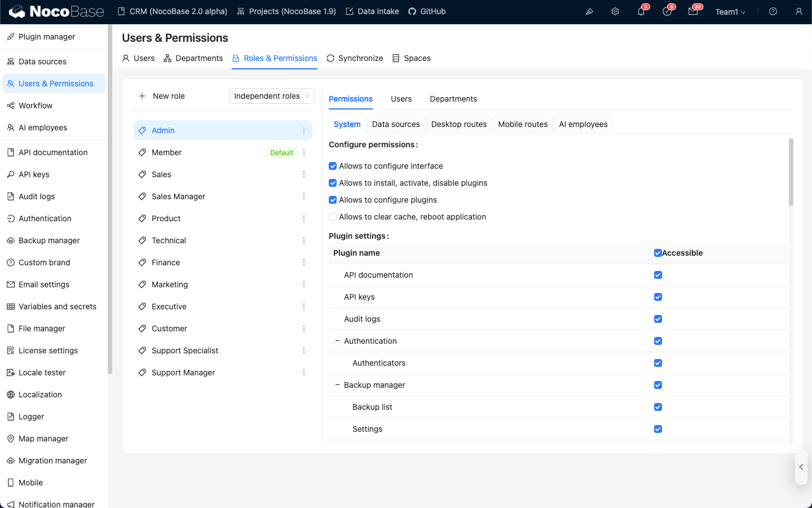Click the New role button
The image size is (812, 508).
[162, 96]
